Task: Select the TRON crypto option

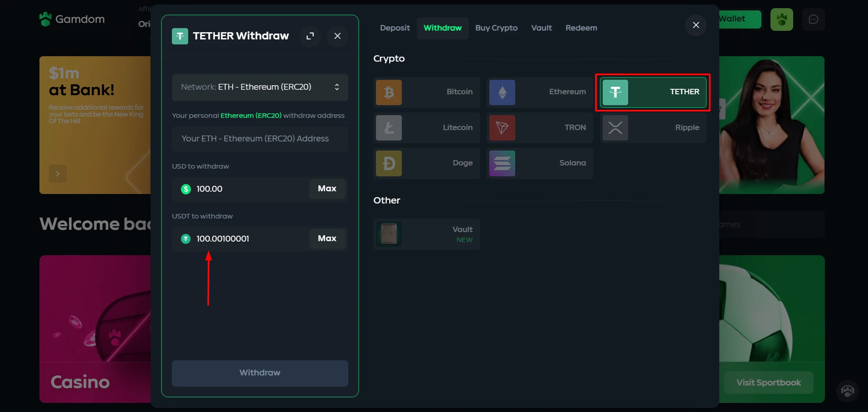Action: pos(540,128)
